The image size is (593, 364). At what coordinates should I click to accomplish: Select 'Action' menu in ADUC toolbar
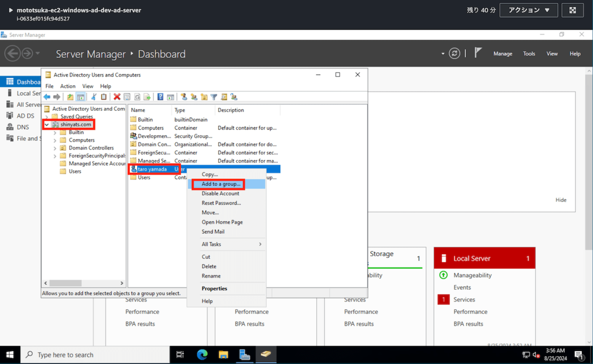[x=67, y=86]
